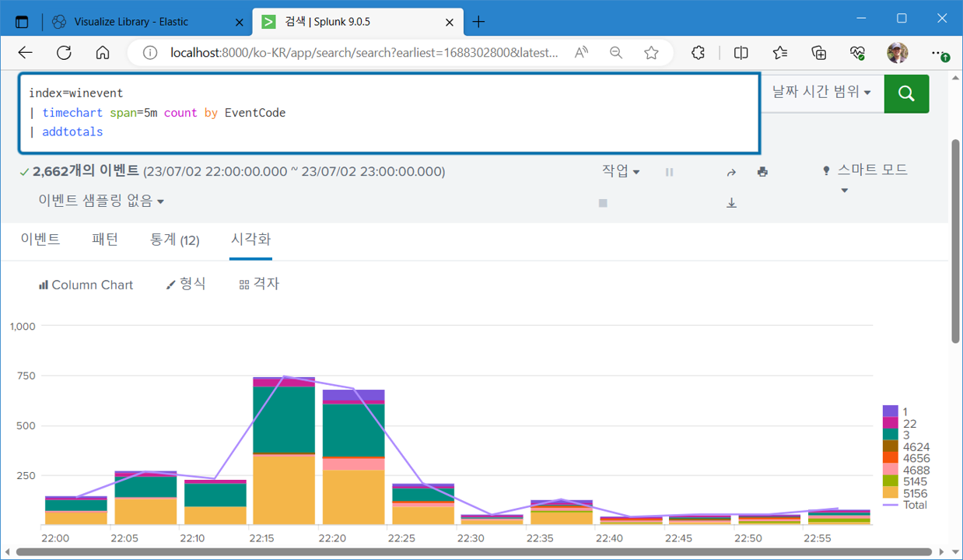
Task: Click legend swatch for EventCode 1
Action: 890,411
